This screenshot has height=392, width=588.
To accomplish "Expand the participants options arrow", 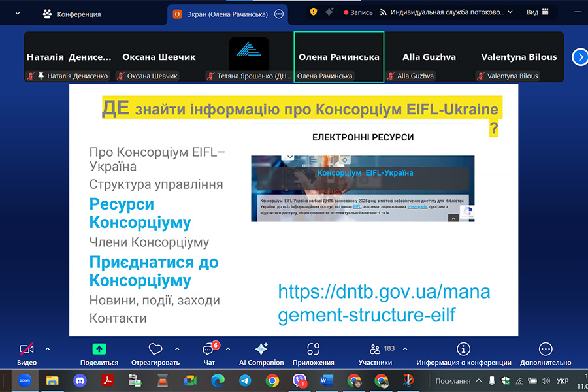I will 405,350.
